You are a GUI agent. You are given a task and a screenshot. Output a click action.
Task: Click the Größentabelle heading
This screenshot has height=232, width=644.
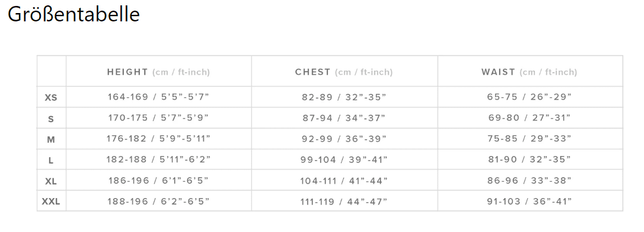(x=74, y=14)
